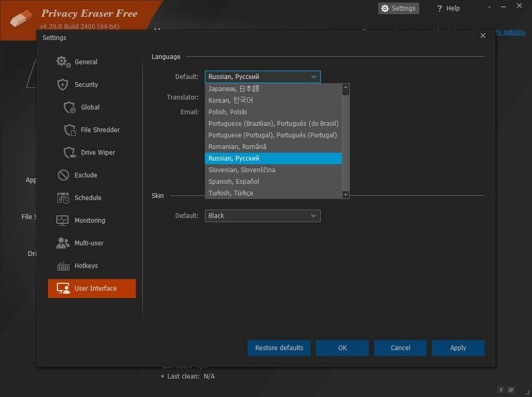This screenshot has width=532, height=397.
Task: Click the Restore defaults button
Action: [x=279, y=348]
